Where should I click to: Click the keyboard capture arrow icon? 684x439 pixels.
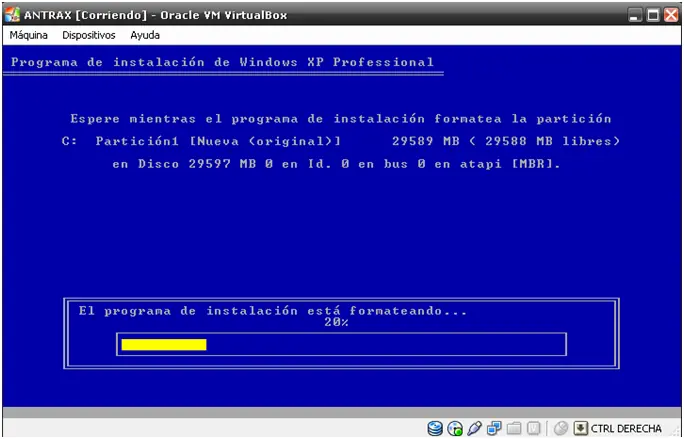(x=581, y=428)
